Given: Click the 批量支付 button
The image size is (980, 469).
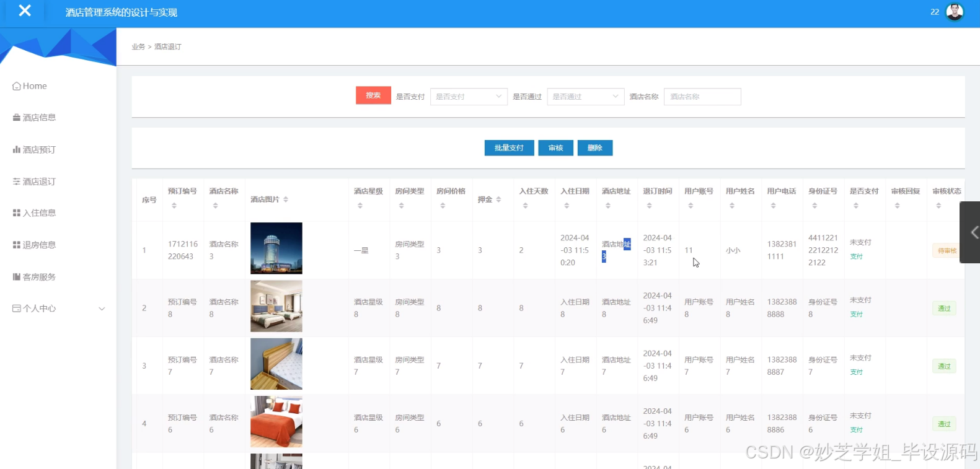Looking at the screenshot, I should 509,148.
